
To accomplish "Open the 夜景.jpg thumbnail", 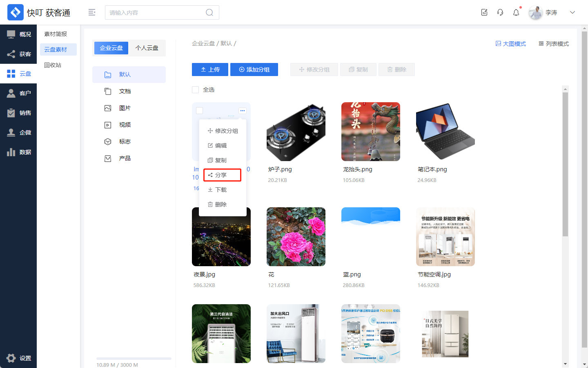I will click(221, 237).
